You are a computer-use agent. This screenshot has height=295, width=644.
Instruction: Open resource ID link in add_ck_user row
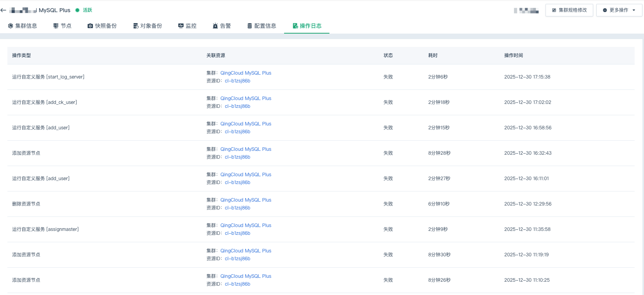pyautogui.click(x=238, y=106)
